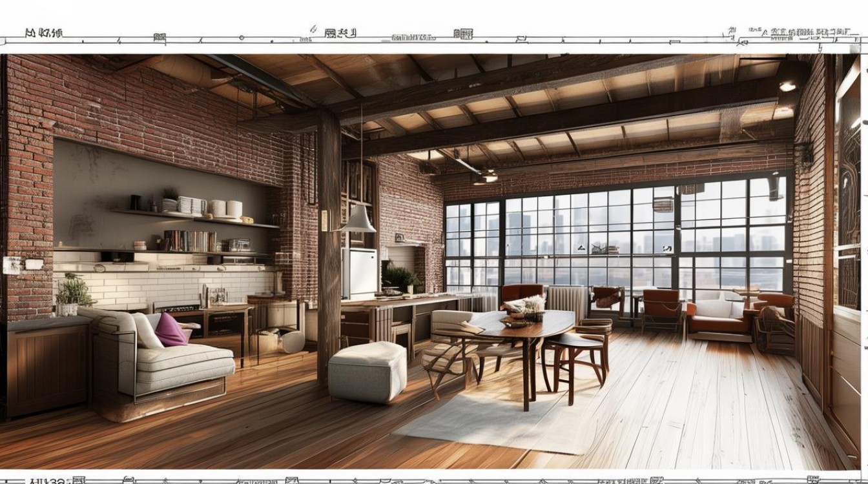Click the small box icon on top-left ruler
This screenshot has width=868, height=484.
(x=160, y=37)
